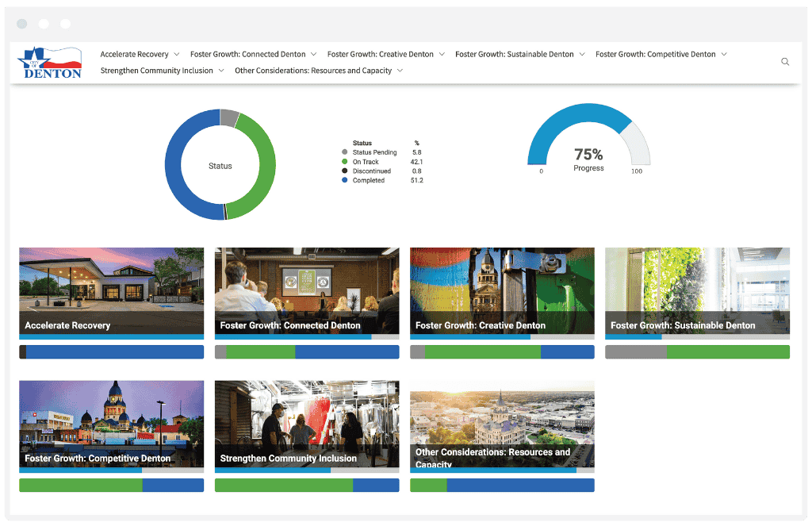This screenshot has width=812, height=526.
Task: Click the center of the Status donut chart
Action: pos(220,165)
